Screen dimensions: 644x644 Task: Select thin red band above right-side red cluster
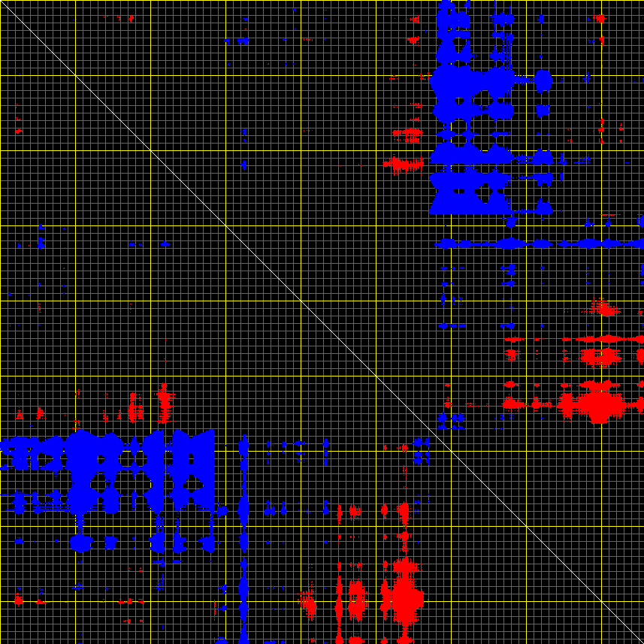(601, 340)
